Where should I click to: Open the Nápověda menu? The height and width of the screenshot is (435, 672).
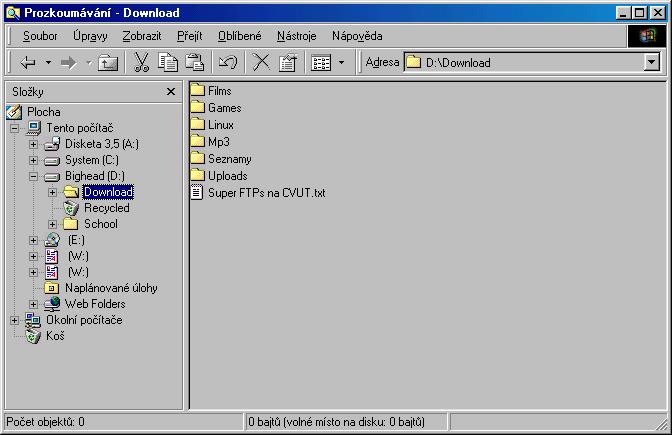click(x=357, y=36)
